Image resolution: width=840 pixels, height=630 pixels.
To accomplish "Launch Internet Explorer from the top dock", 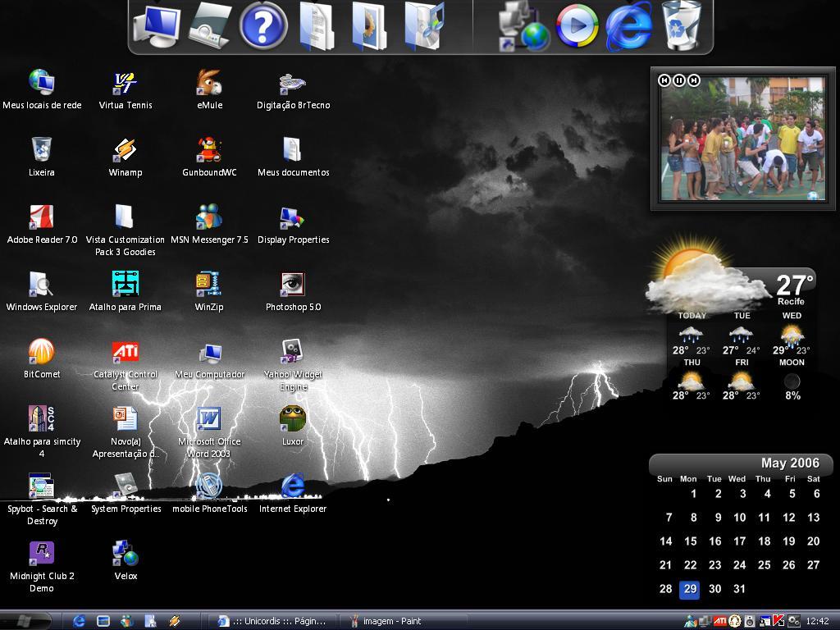I will pyautogui.click(x=628, y=25).
